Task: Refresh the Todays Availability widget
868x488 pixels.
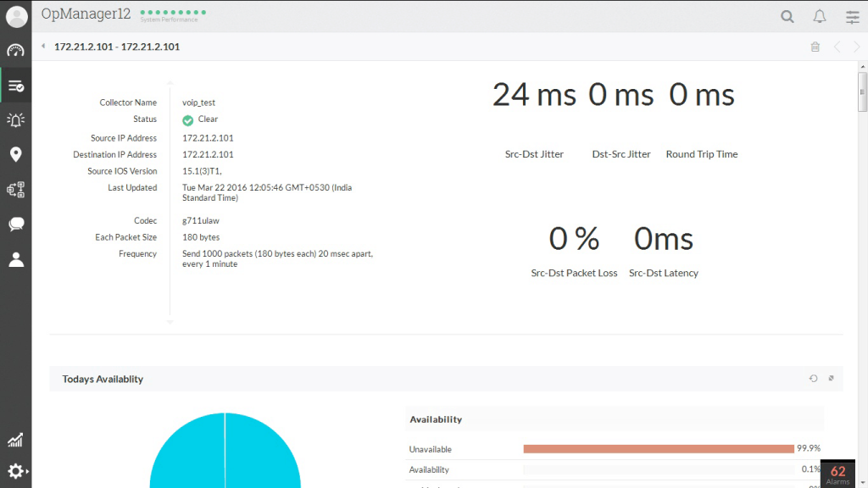Action: pos(813,379)
